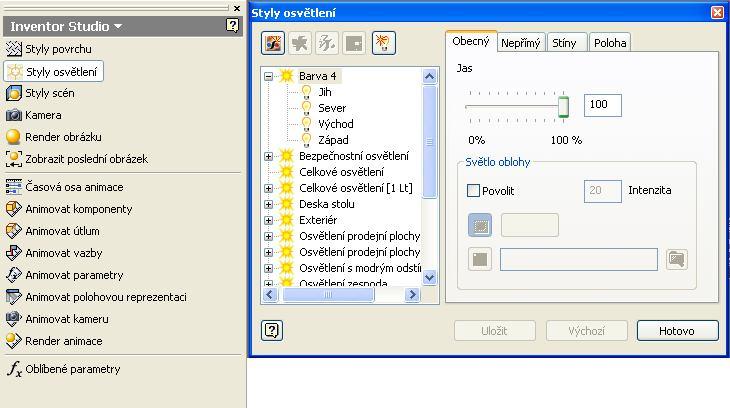This screenshot has height=408, width=730.
Task: Select Animovat útlum tool
Action: click(52, 231)
